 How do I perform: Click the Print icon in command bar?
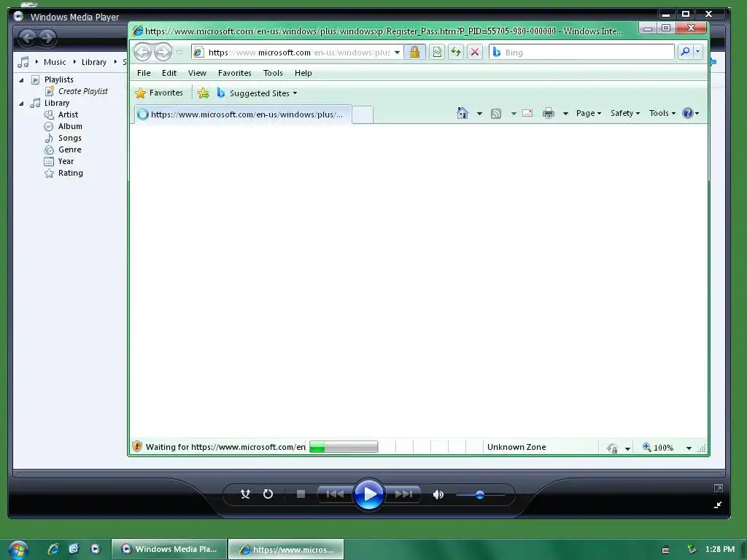[549, 113]
